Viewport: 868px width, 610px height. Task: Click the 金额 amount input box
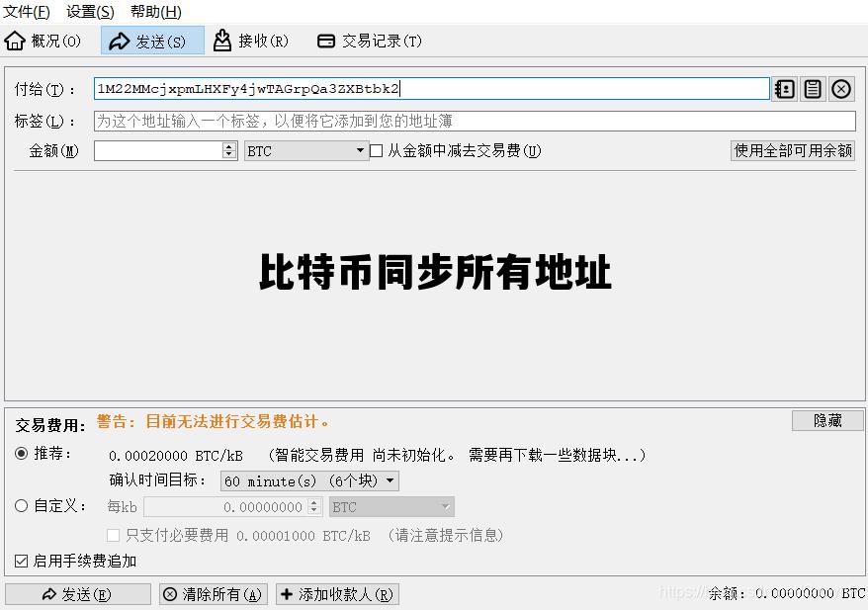[x=158, y=150]
